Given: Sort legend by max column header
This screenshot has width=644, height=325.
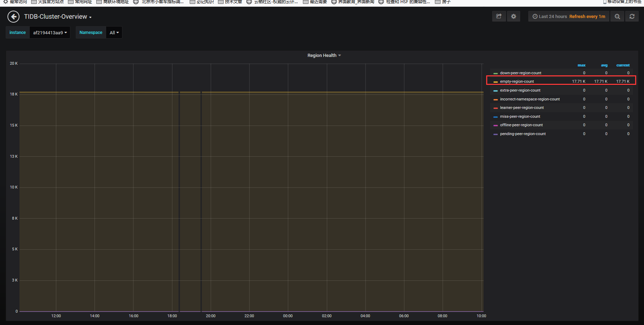Looking at the screenshot, I should coord(581,65).
